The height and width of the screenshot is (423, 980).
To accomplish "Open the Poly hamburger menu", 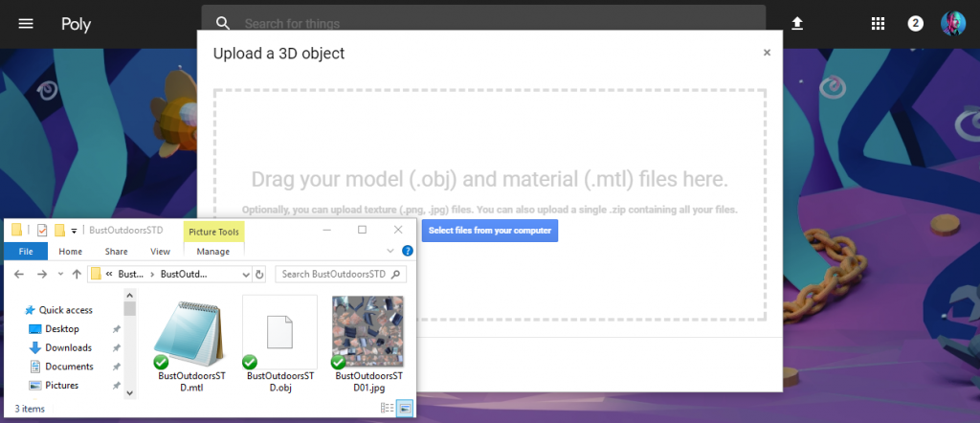I will coord(26,24).
